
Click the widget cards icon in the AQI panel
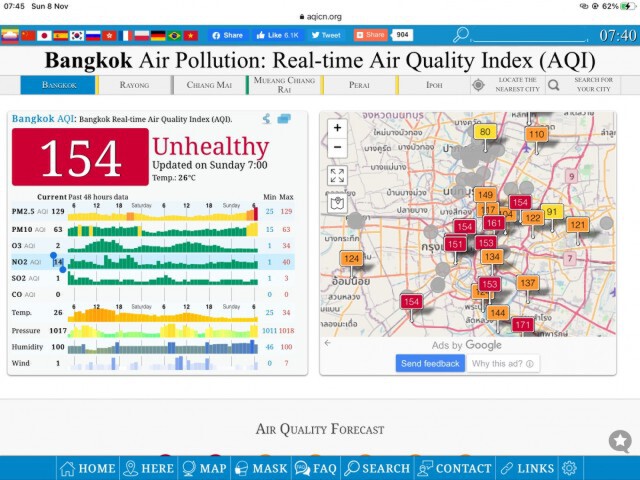284,119
